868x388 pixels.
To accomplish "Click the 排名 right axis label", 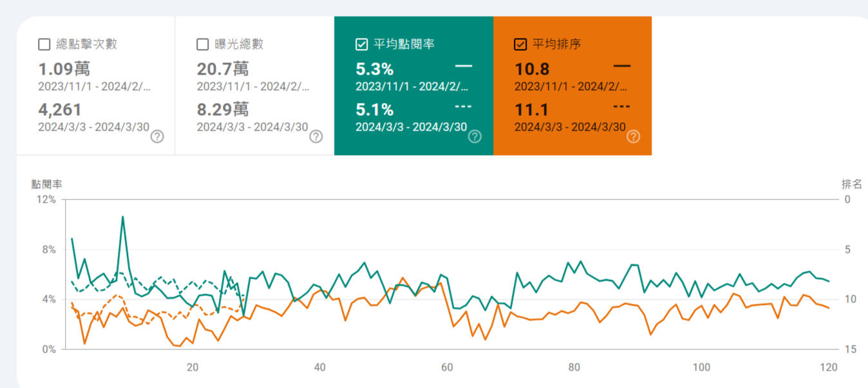I will click(851, 184).
